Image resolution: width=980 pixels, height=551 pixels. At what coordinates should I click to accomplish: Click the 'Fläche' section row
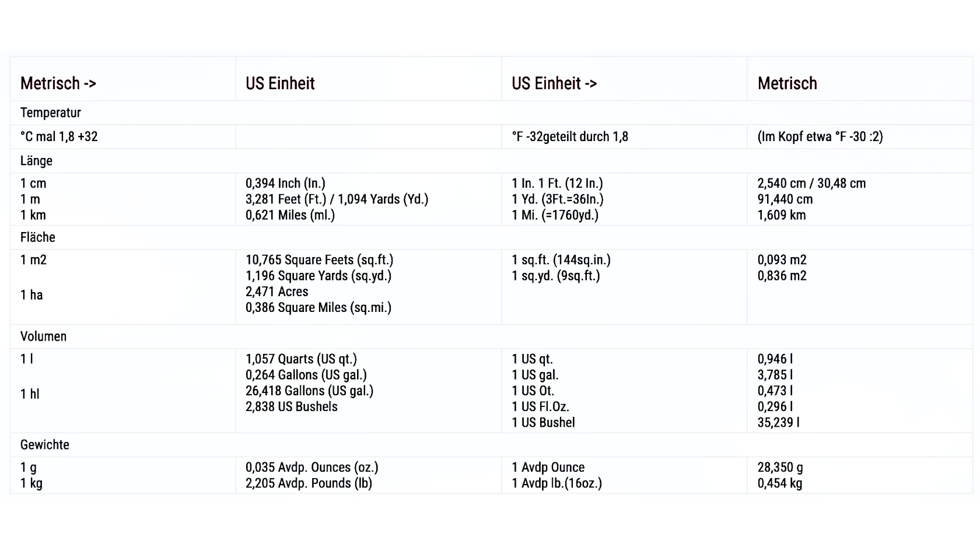coord(491,237)
